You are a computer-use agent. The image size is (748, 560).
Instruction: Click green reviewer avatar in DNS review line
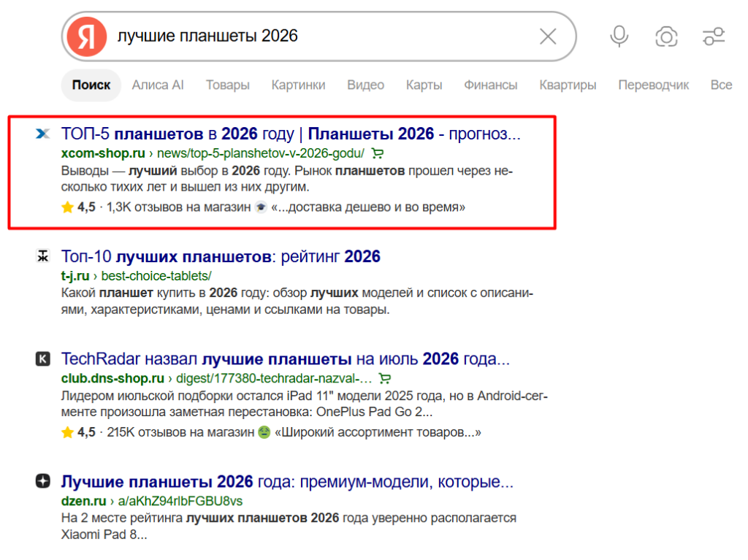coord(264,432)
